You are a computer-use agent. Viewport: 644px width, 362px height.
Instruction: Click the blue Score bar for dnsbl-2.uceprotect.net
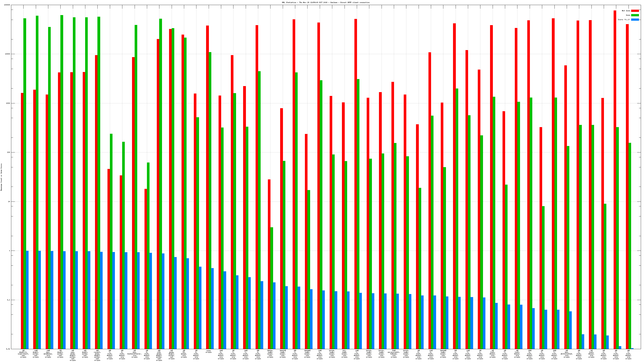pyautogui.click(x=27, y=300)
